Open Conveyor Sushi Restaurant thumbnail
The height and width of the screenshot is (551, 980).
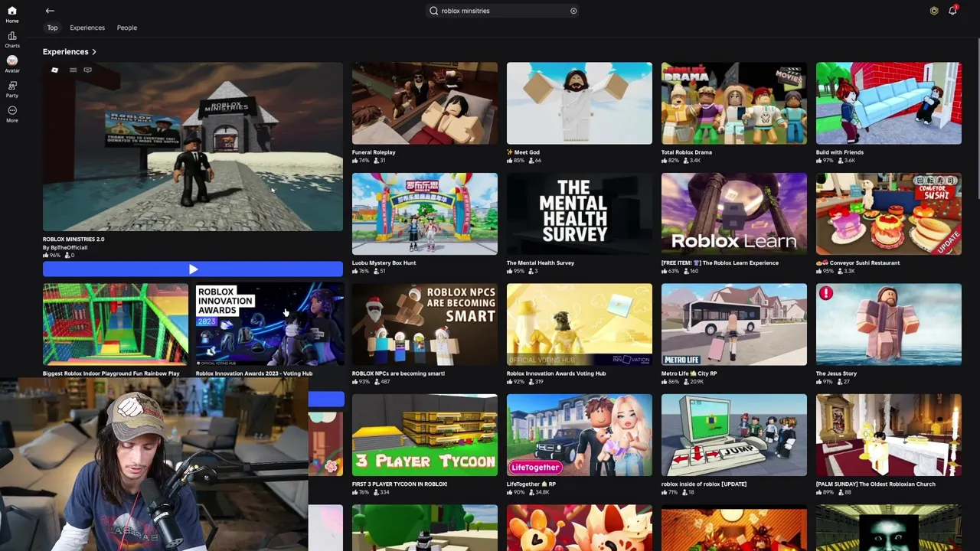pos(888,214)
